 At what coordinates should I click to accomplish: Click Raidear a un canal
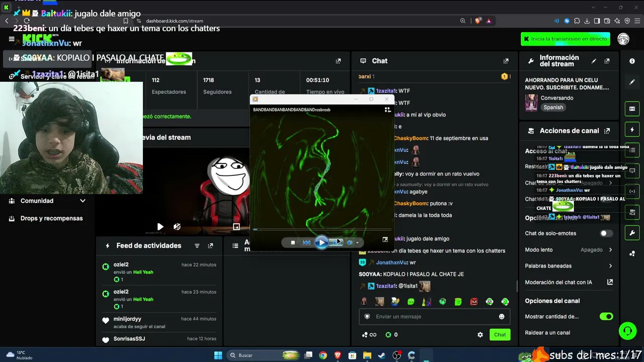point(547,332)
